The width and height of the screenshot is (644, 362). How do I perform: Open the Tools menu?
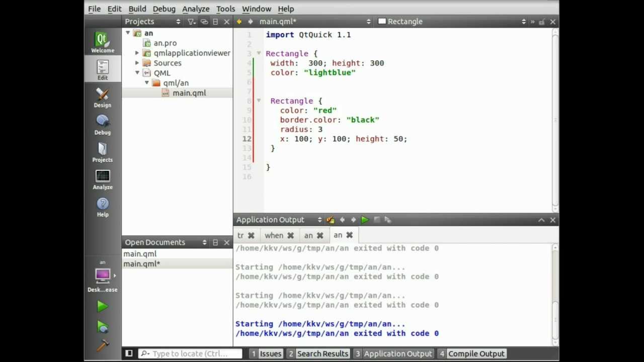(x=225, y=9)
